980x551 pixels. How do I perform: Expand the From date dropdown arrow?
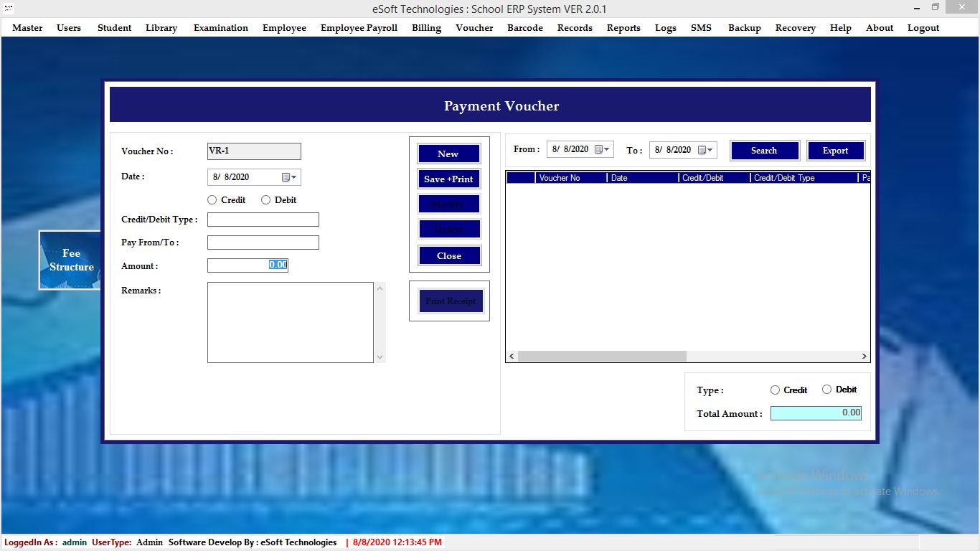coord(608,150)
